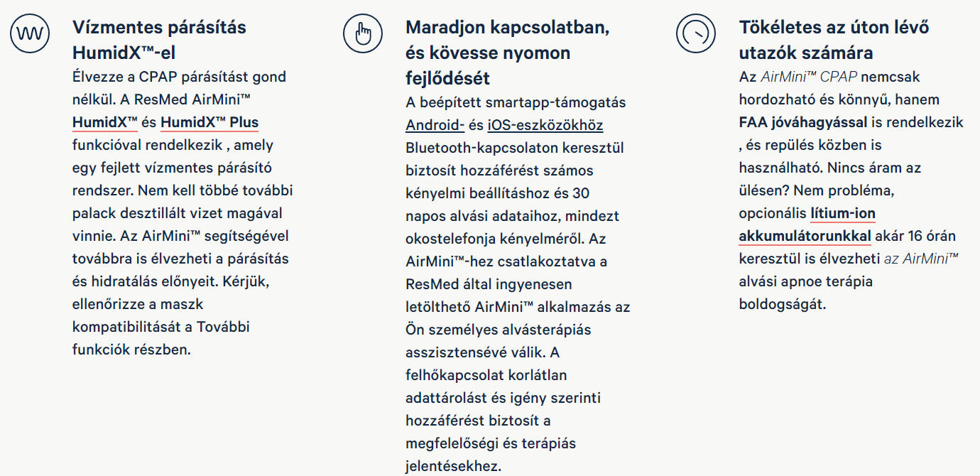Open the HumidX™ Plus link
Screen dimensions: 980x476
(x=209, y=122)
